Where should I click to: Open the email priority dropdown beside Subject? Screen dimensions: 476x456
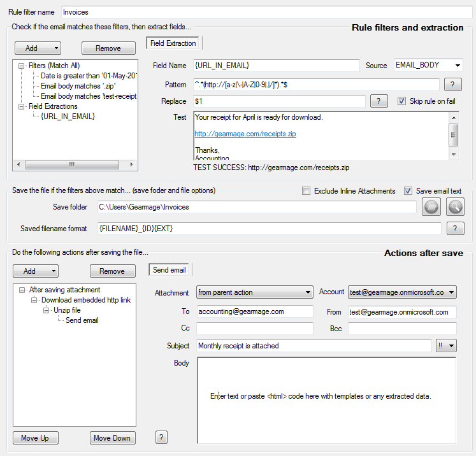point(447,345)
